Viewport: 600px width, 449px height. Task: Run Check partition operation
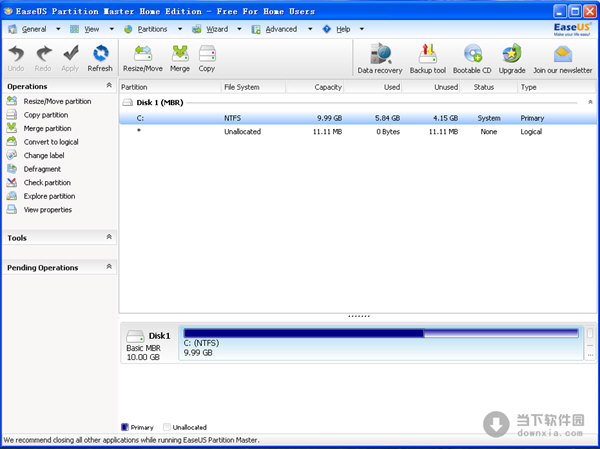[x=47, y=183]
